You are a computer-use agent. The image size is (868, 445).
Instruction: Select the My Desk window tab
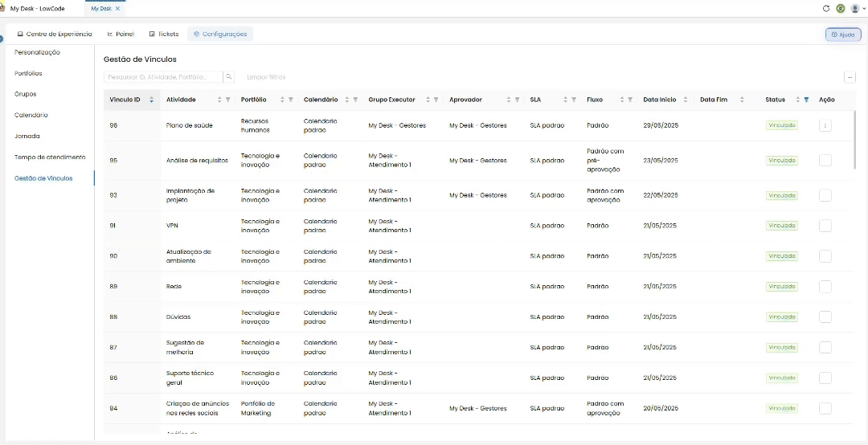[x=101, y=8]
